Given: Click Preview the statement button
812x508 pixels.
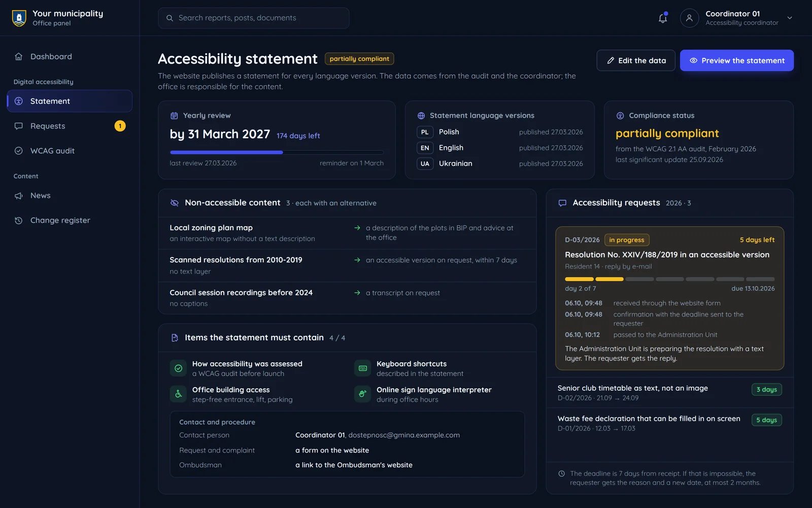Looking at the screenshot, I should coord(737,60).
